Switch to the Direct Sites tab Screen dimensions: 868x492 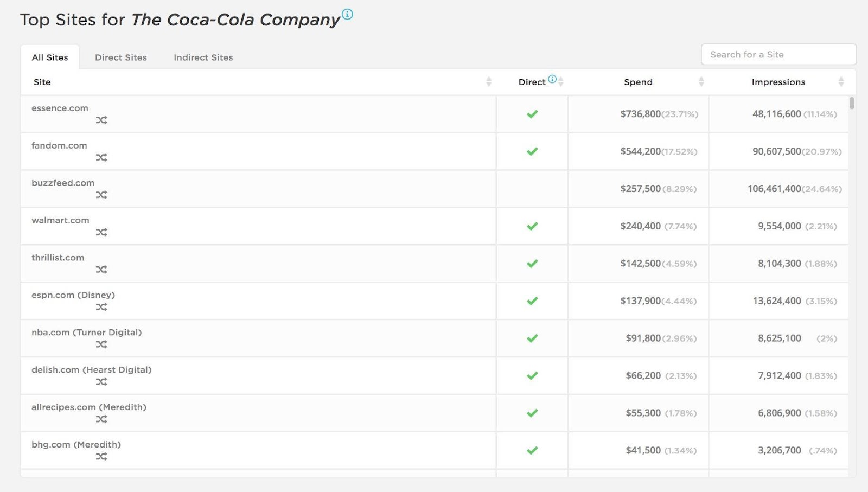(121, 57)
